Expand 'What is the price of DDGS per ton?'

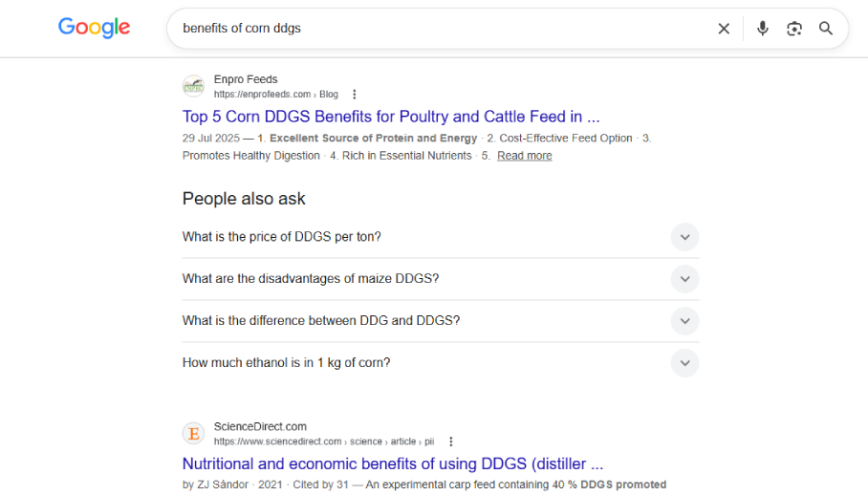[x=441, y=237]
